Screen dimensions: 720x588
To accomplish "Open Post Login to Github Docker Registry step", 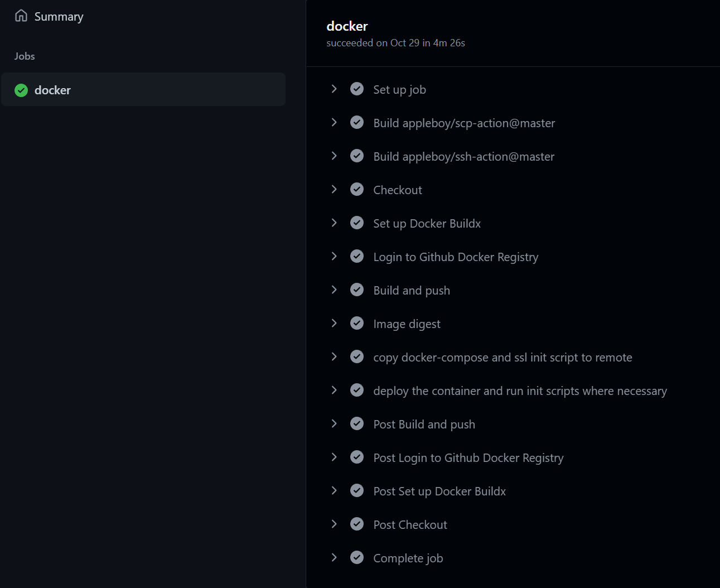I will tap(468, 458).
